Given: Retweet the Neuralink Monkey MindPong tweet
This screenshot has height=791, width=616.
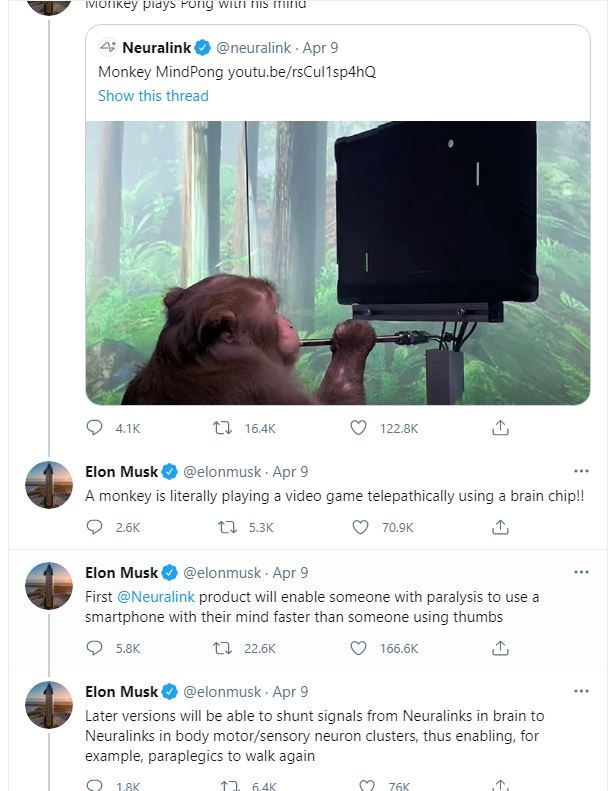Looking at the screenshot, I should 224,428.
